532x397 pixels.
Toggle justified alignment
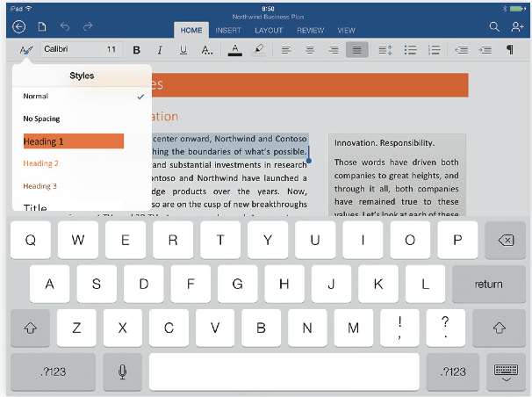tap(357, 50)
